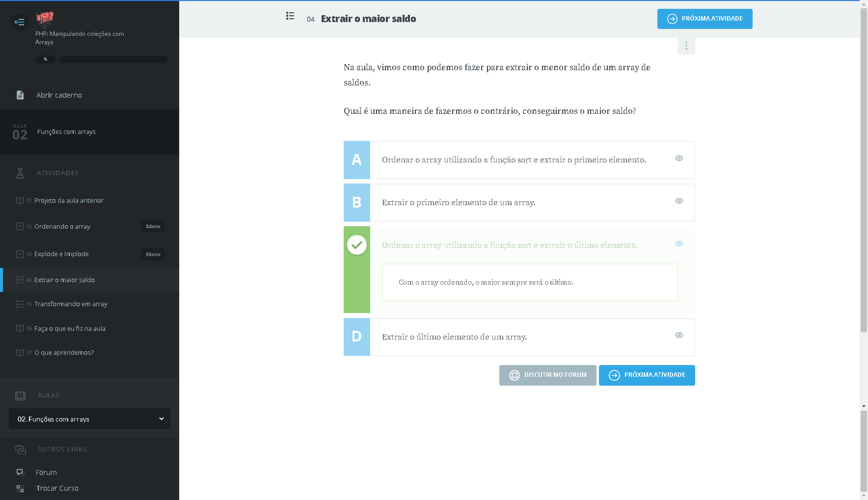Select answer option D letter block
Viewport: 868px width, 500px height.
click(357, 337)
